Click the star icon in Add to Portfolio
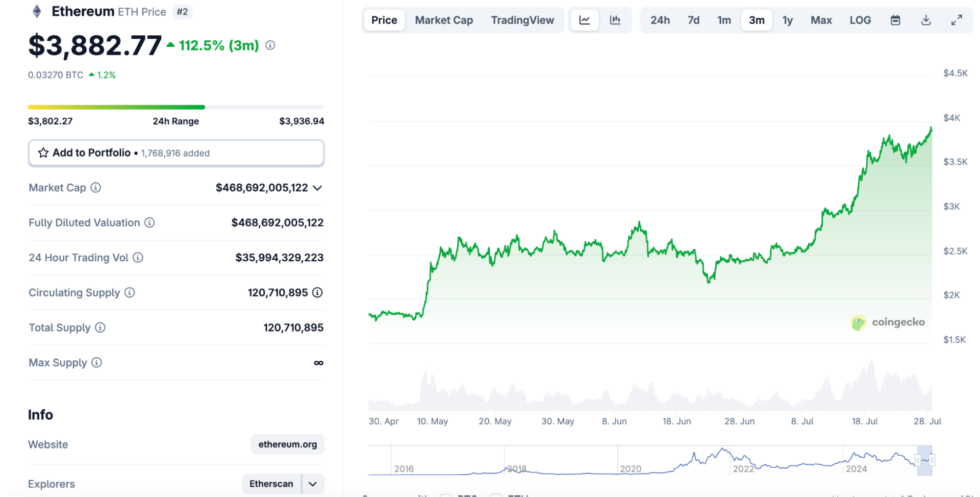The height and width of the screenshot is (497, 980). point(43,153)
